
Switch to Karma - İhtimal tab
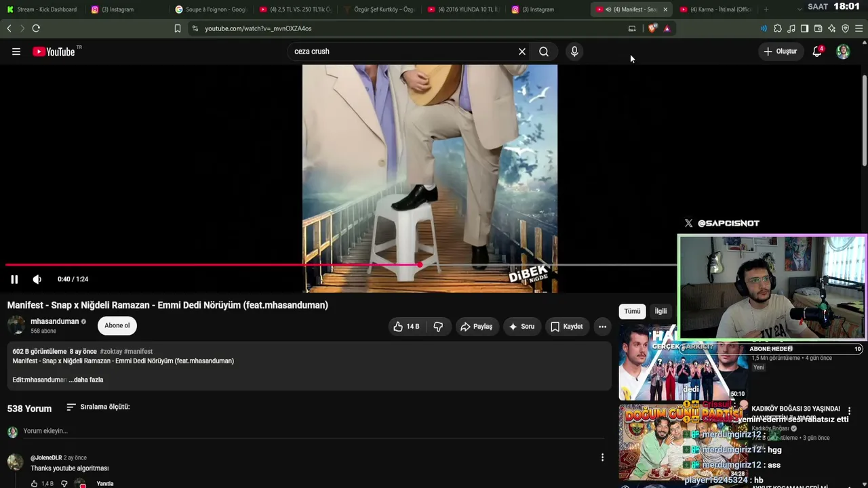click(x=716, y=9)
